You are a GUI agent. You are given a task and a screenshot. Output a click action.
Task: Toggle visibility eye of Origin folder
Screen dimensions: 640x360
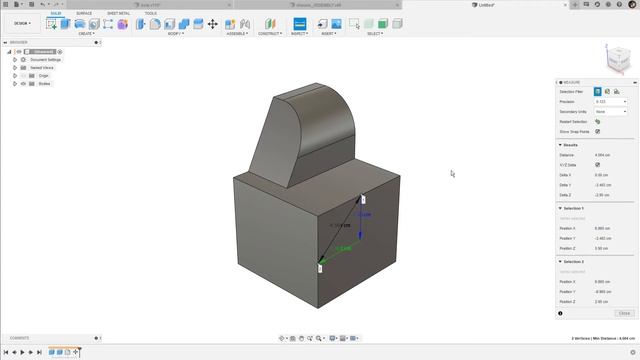(23, 76)
